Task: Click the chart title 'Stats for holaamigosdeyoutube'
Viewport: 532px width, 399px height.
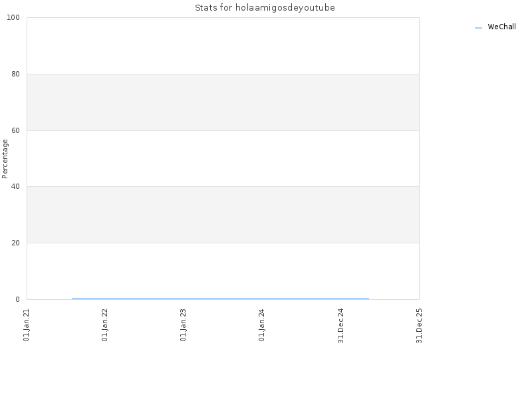Action: pyautogui.click(x=265, y=8)
